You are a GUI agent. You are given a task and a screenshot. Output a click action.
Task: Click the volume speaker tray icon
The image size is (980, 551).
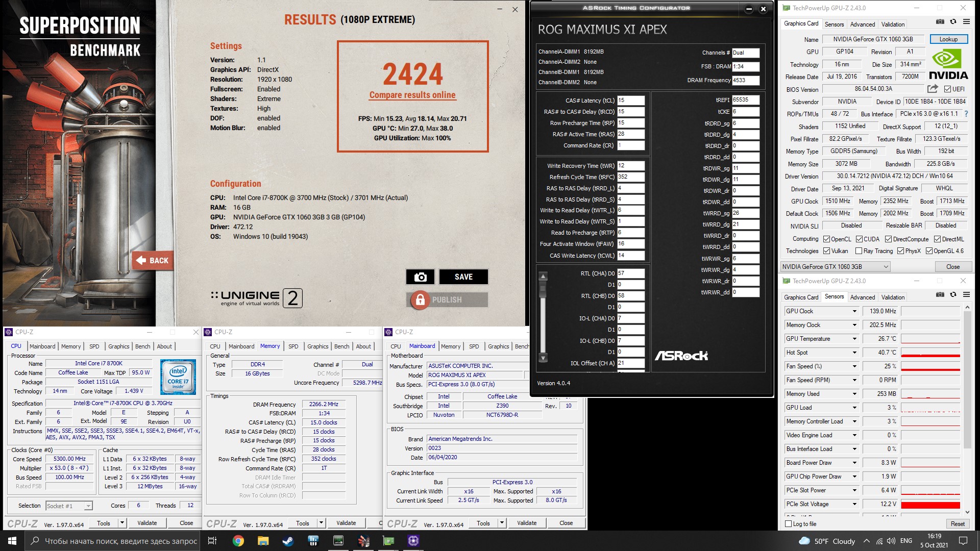(891, 541)
